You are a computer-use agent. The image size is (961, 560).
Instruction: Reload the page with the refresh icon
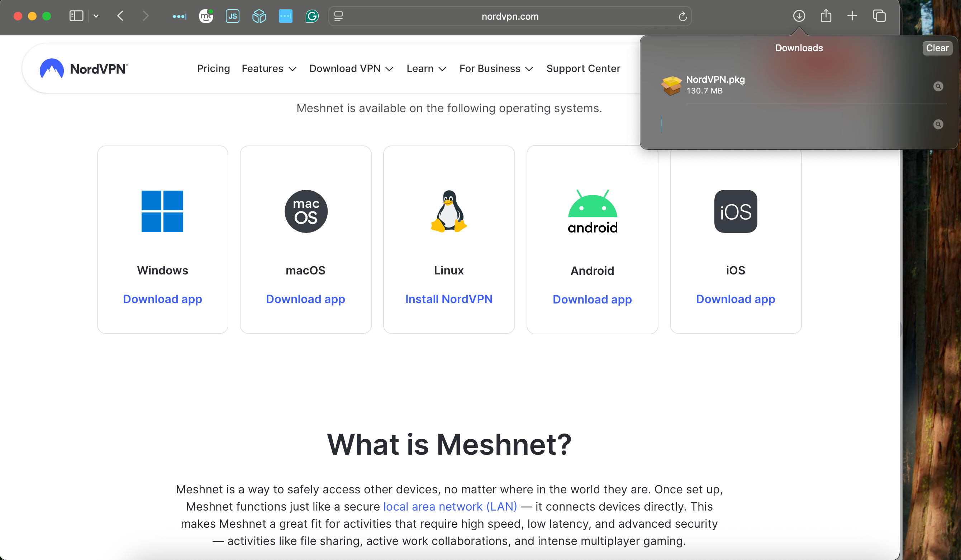(x=682, y=16)
